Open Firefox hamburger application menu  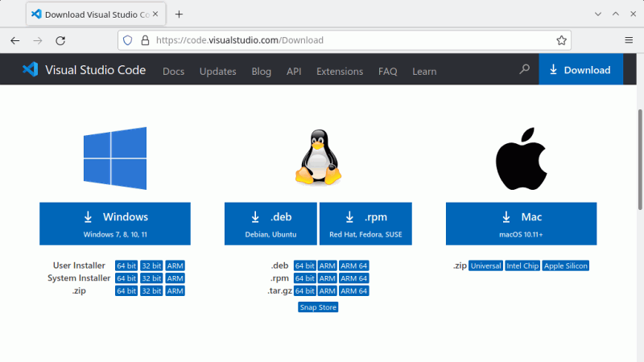coord(629,40)
